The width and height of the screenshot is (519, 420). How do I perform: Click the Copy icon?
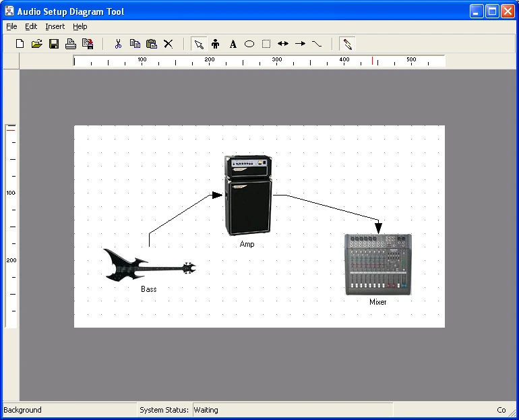(x=135, y=44)
